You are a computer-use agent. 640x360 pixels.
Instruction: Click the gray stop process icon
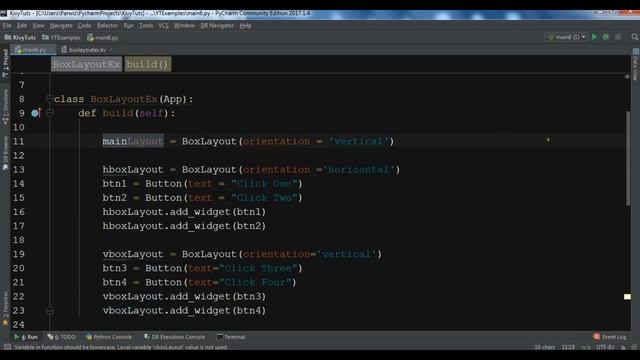pos(618,37)
